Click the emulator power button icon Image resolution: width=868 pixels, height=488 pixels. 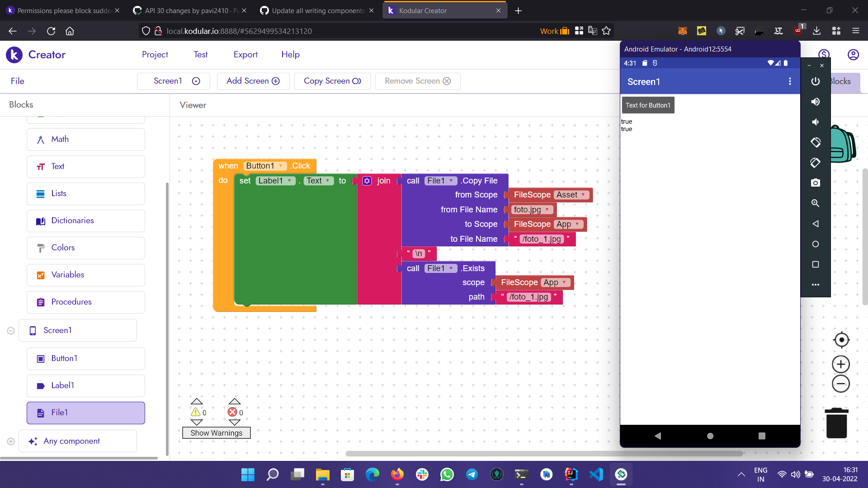(815, 81)
